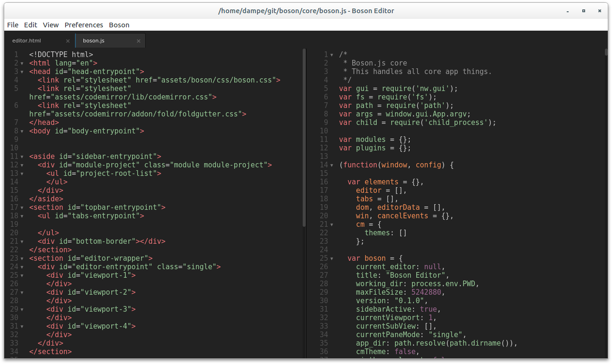
Task: Click class="single" attribute text
Action: [x=187, y=267]
